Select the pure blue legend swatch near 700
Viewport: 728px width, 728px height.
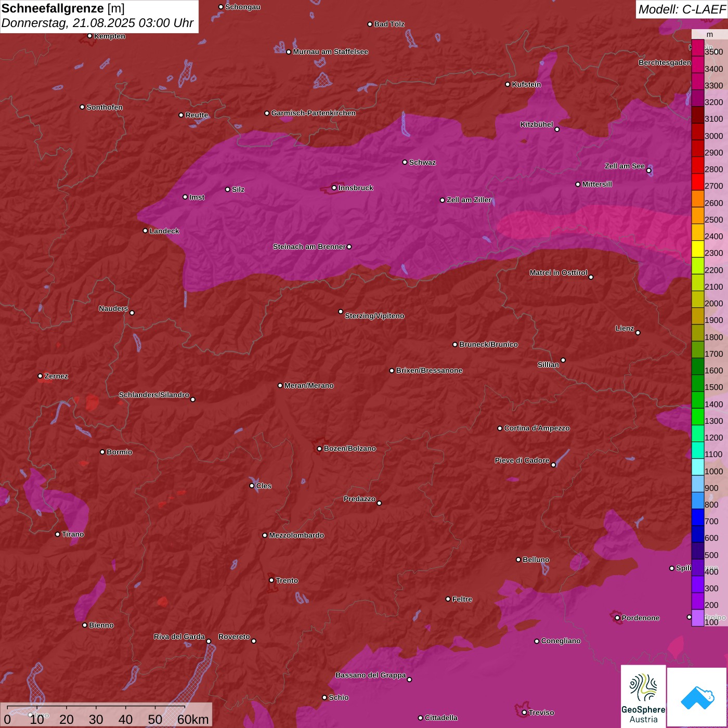coord(697,517)
